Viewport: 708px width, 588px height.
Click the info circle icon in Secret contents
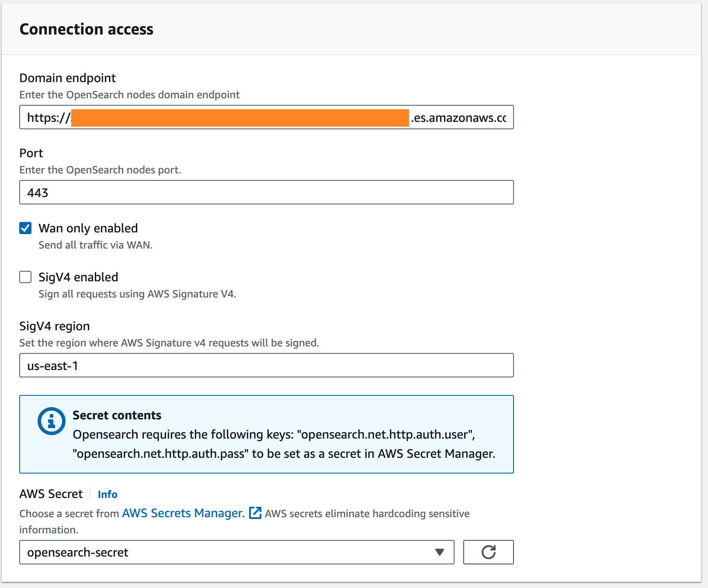click(x=52, y=421)
